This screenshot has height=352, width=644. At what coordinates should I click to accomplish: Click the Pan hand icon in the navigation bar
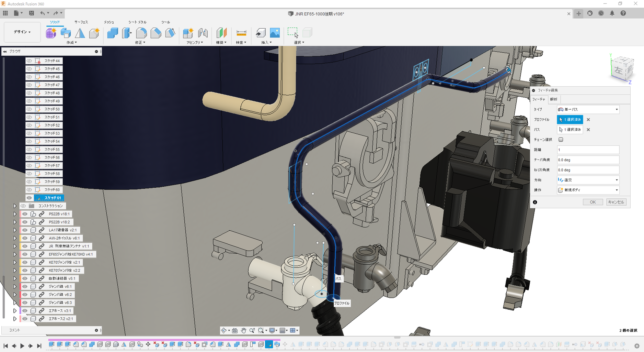(x=243, y=330)
